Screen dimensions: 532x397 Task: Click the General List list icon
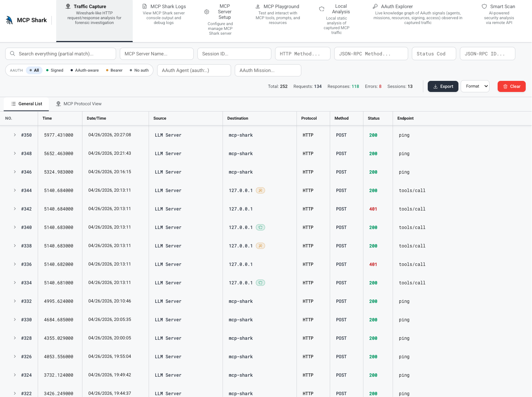point(13,104)
